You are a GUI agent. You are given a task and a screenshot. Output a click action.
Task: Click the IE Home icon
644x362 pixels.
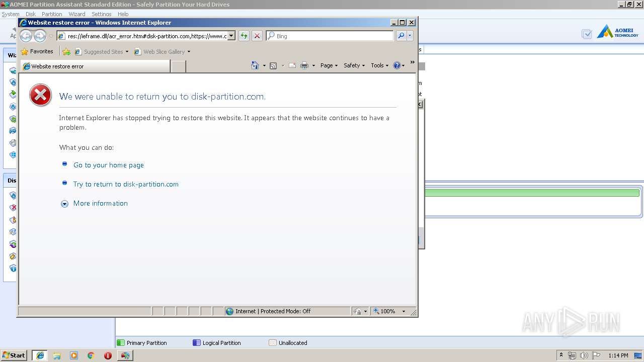(255, 65)
